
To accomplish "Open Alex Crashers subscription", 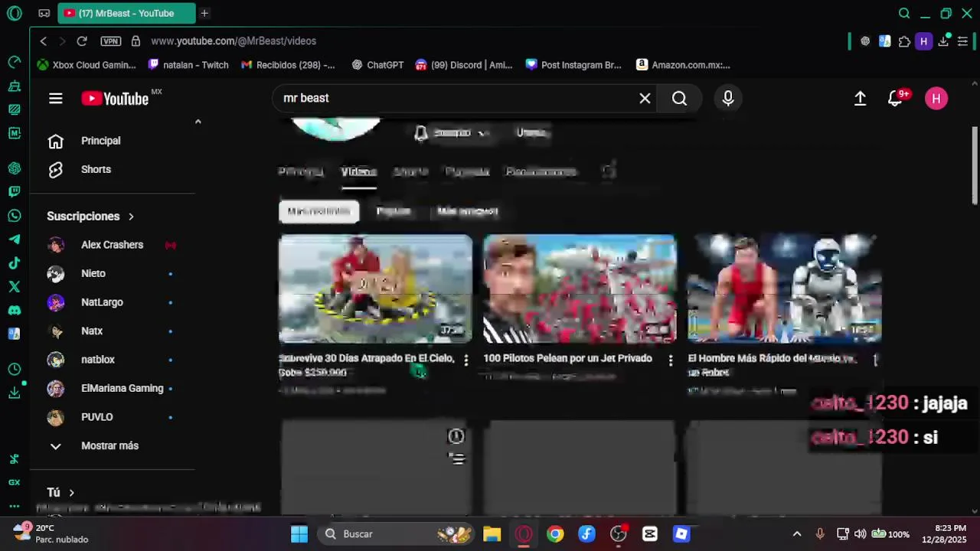I will [112, 245].
